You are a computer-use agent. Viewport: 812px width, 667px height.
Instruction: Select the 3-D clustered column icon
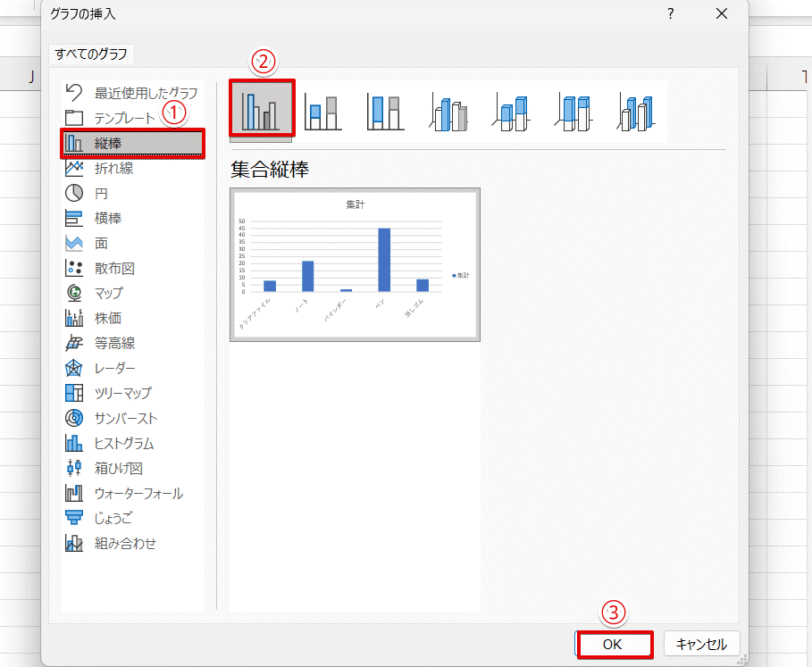point(448,112)
